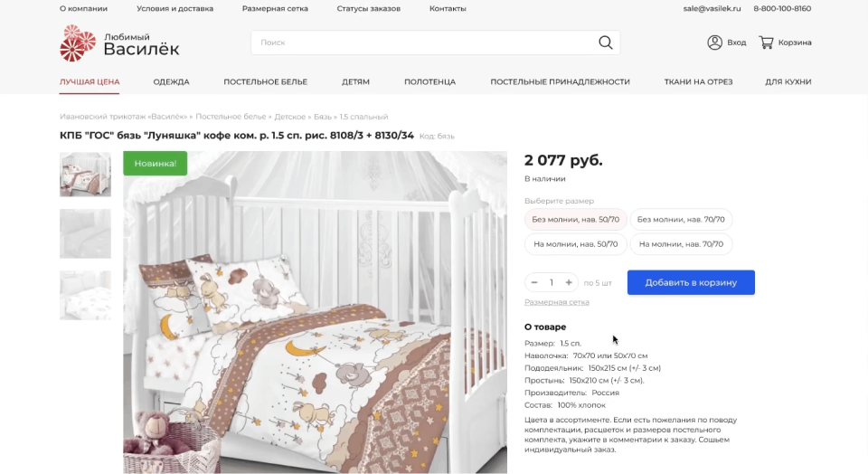The image size is (868, 474).
Task: Open the Размерная сетка link under quantity
Action: point(557,302)
